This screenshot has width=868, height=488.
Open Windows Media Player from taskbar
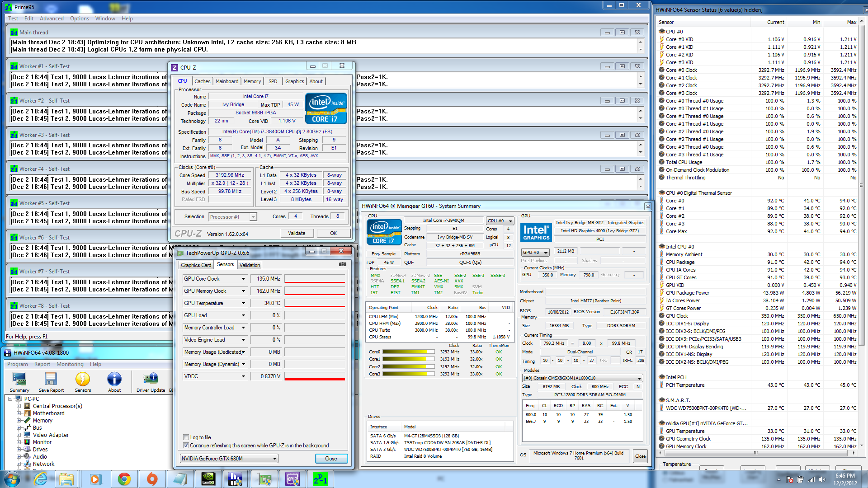[95, 479]
